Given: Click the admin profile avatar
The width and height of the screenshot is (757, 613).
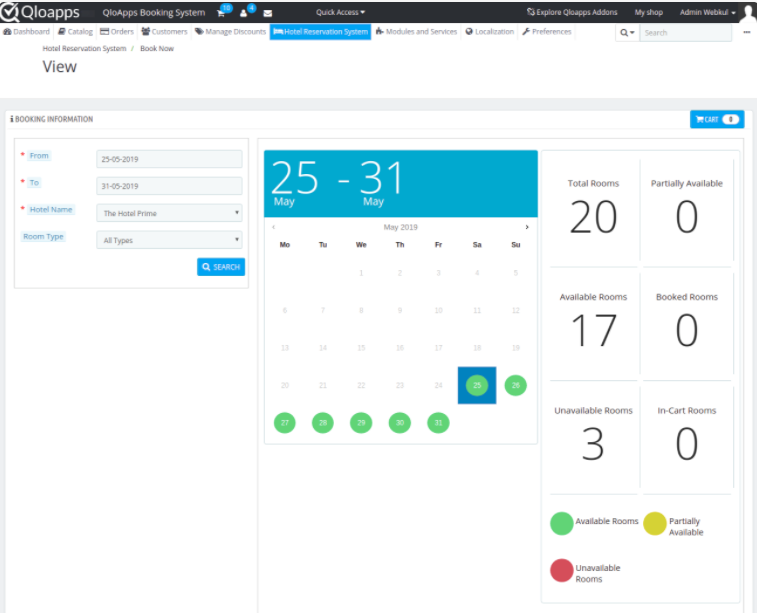Looking at the screenshot, I should click(749, 13).
